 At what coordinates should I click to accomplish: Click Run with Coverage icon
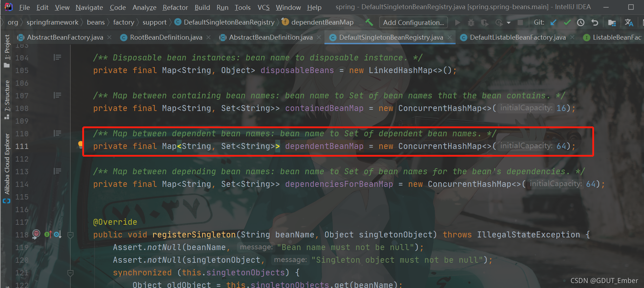click(x=485, y=22)
